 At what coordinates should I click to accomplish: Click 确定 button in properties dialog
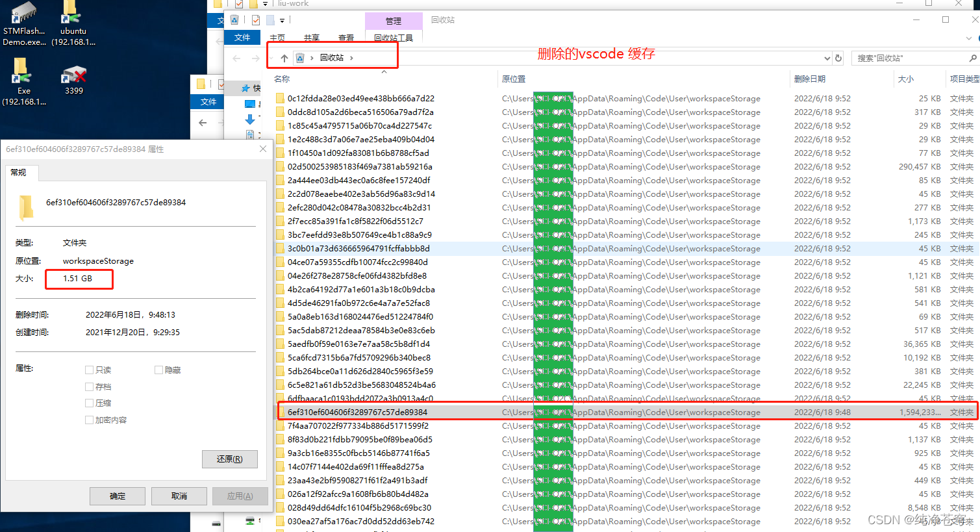118,496
